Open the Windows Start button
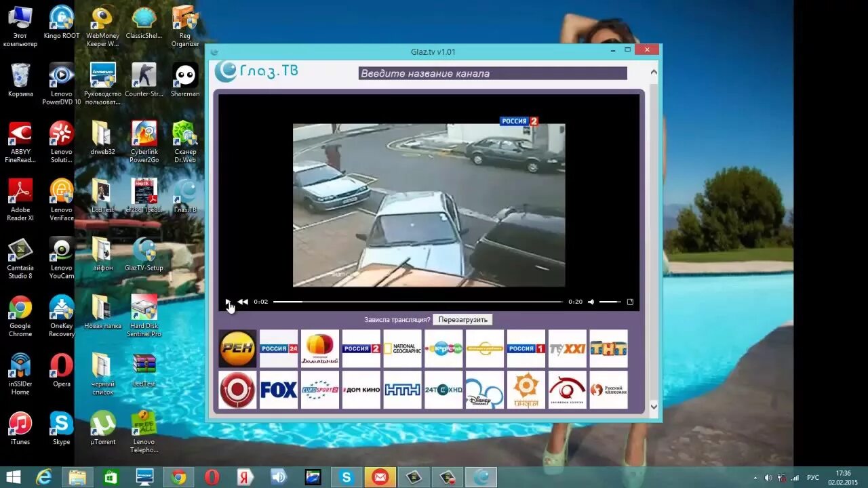Image resolution: width=868 pixels, height=488 pixels. tap(13, 477)
